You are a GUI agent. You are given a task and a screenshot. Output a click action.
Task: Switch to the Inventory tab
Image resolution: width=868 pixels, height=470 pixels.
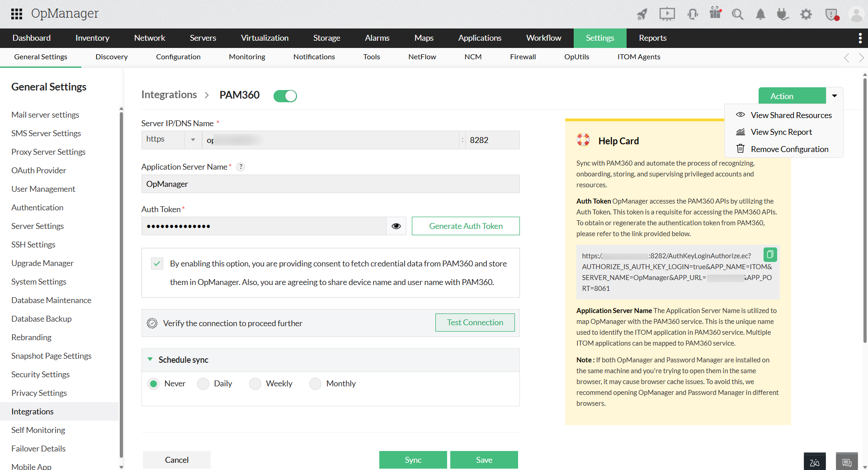(x=92, y=38)
